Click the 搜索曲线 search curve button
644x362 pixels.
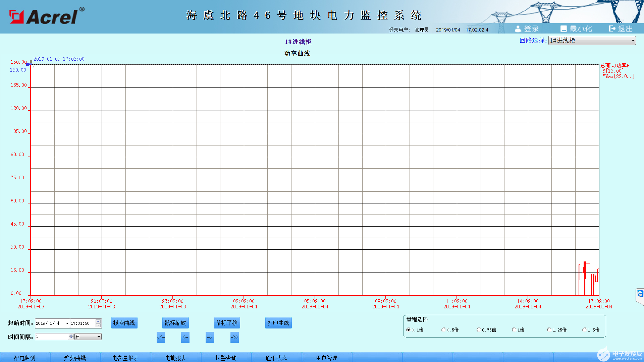coord(124,323)
